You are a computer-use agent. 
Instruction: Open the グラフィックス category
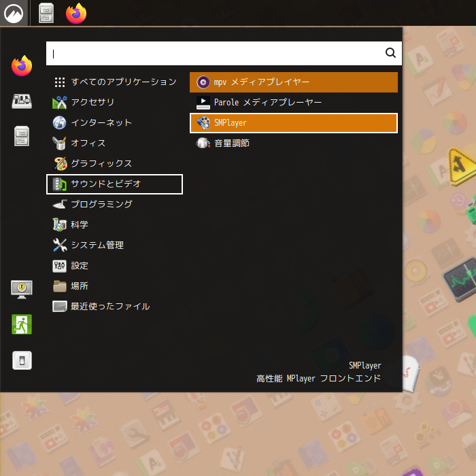114,164
